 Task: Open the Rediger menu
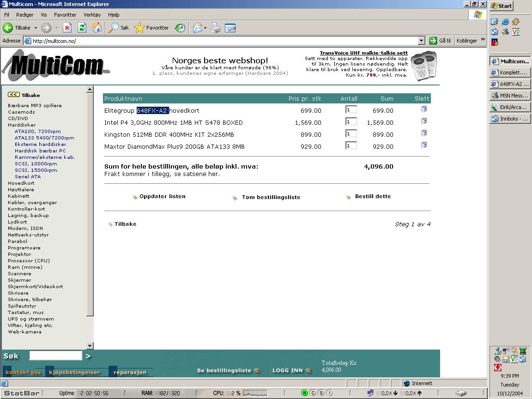click(25, 15)
